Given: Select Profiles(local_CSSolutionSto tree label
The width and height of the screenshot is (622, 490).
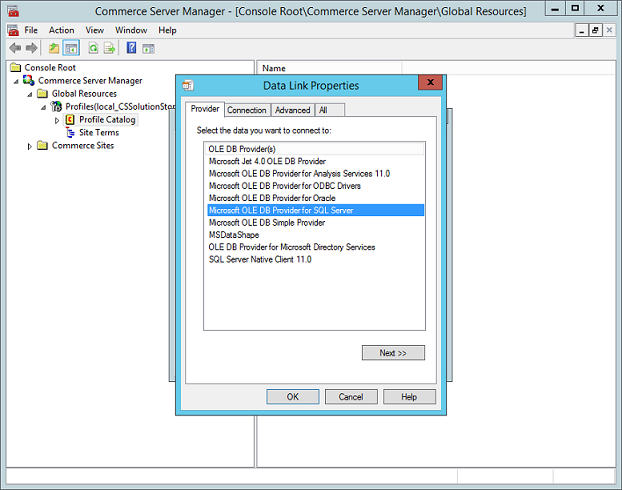Looking at the screenshot, I should pyautogui.click(x=120, y=107).
